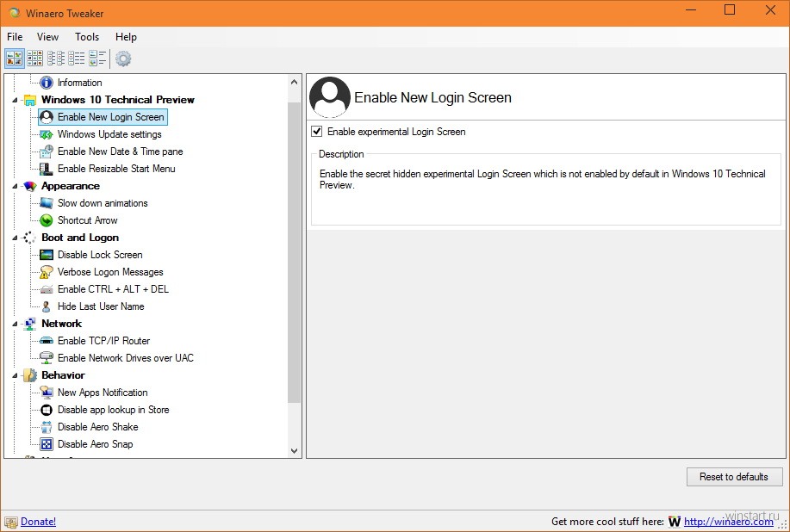Click the Network category icon
Viewport: 790px width, 532px height.
point(30,324)
